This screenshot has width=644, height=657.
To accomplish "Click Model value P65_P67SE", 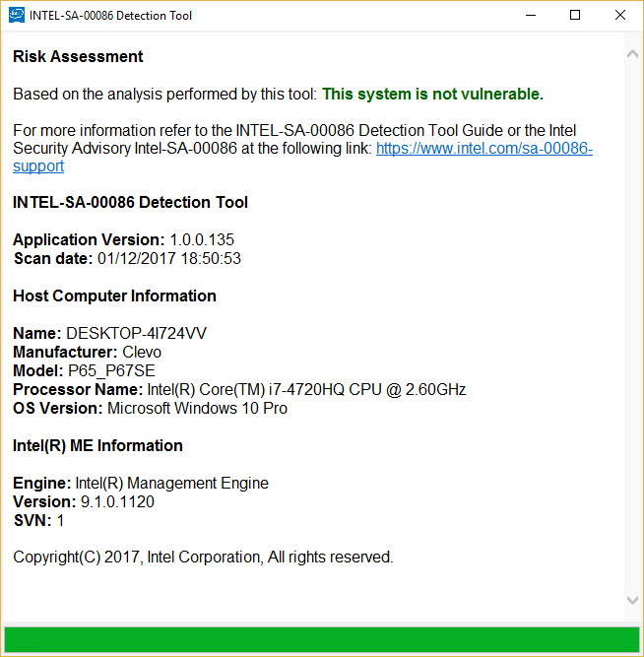I will pyautogui.click(x=111, y=370).
